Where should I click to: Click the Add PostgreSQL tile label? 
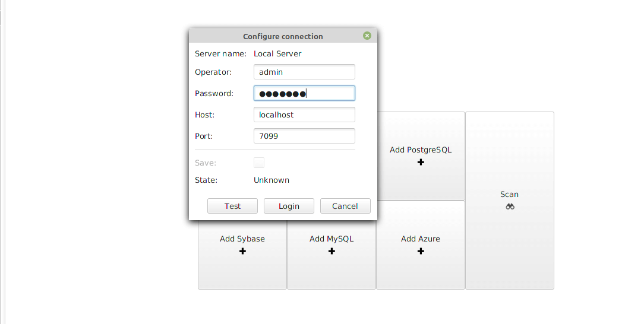(421, 150)
